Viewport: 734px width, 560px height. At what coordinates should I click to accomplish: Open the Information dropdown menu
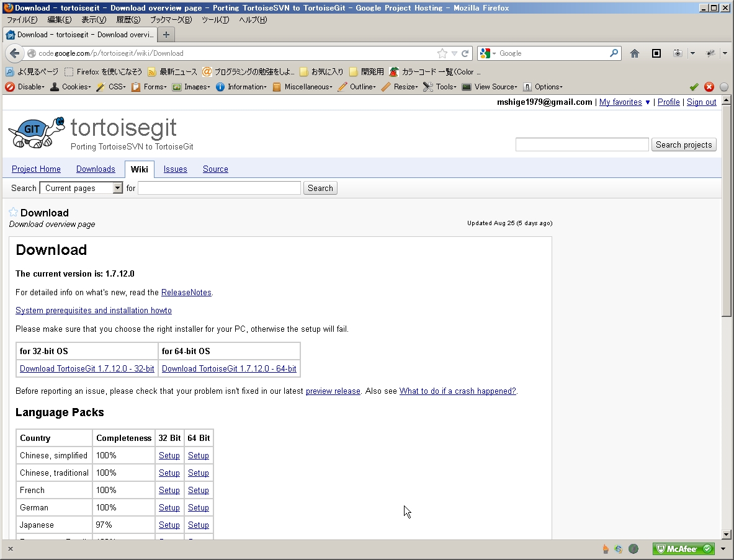pyautogui.click(x=241, y=87)
